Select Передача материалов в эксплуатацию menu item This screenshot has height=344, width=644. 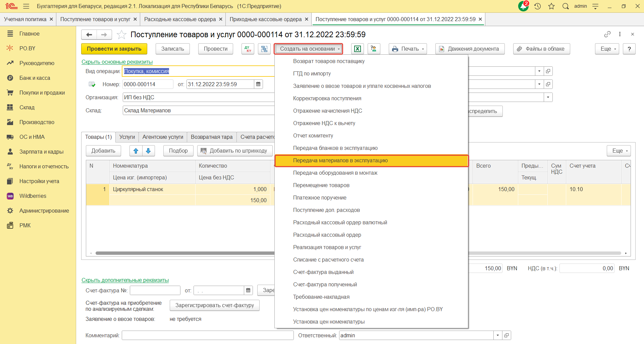point(340,161)
